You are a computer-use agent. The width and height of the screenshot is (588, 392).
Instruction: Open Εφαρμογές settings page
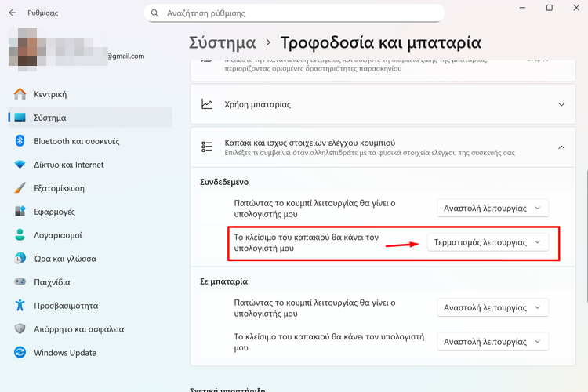click(90, 212)
